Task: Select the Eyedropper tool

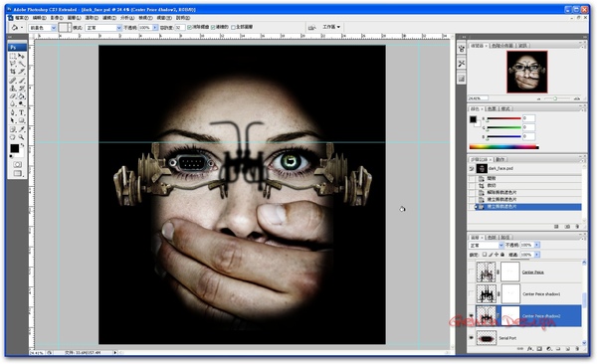Action: pyautogui.click(x=21, y=129)
